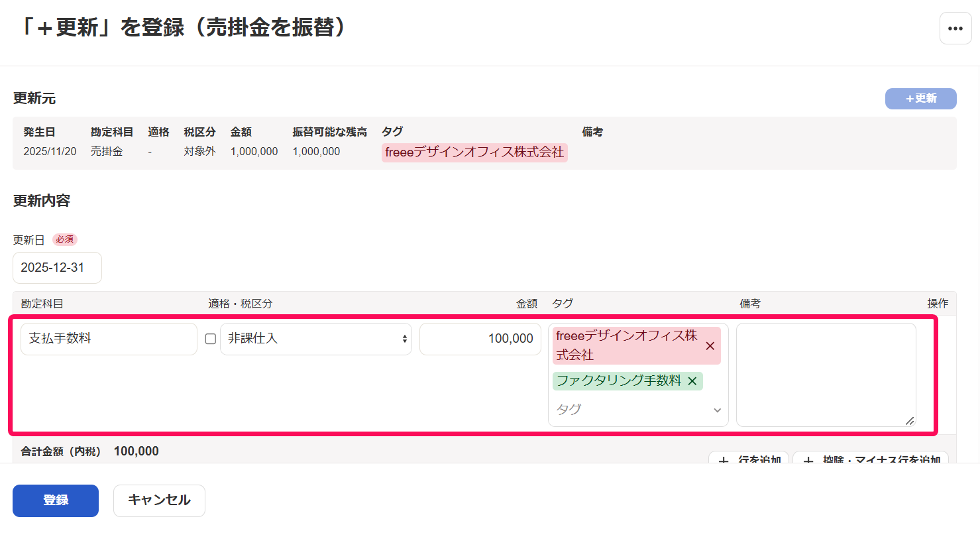Toggle the 適格 checkbox beside 非課仕入
The height and width of the screenshot is (533, 980).
point(211,339)
